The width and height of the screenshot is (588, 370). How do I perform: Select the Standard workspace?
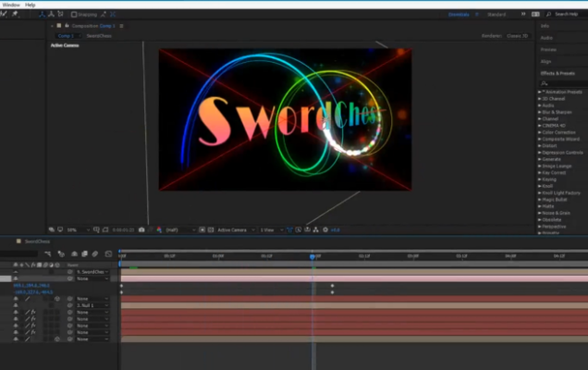pyautogui.click(x=496, y=15)
